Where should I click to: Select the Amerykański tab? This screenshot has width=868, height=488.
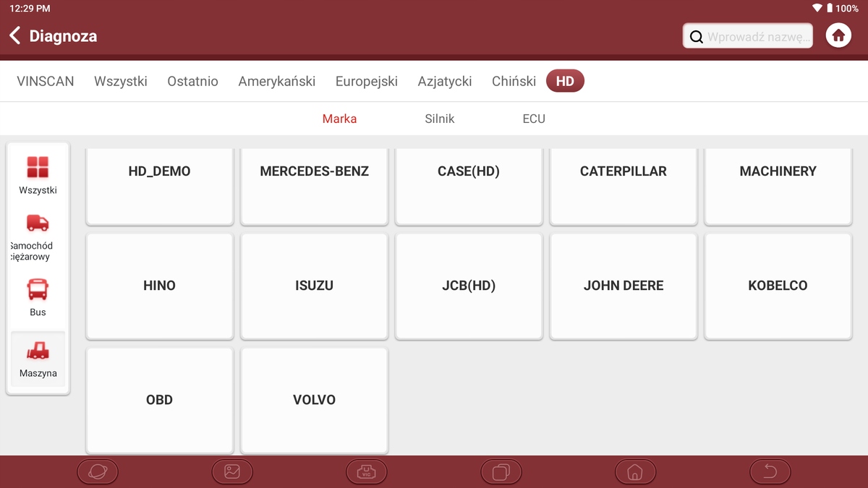[x=277, y=81]
